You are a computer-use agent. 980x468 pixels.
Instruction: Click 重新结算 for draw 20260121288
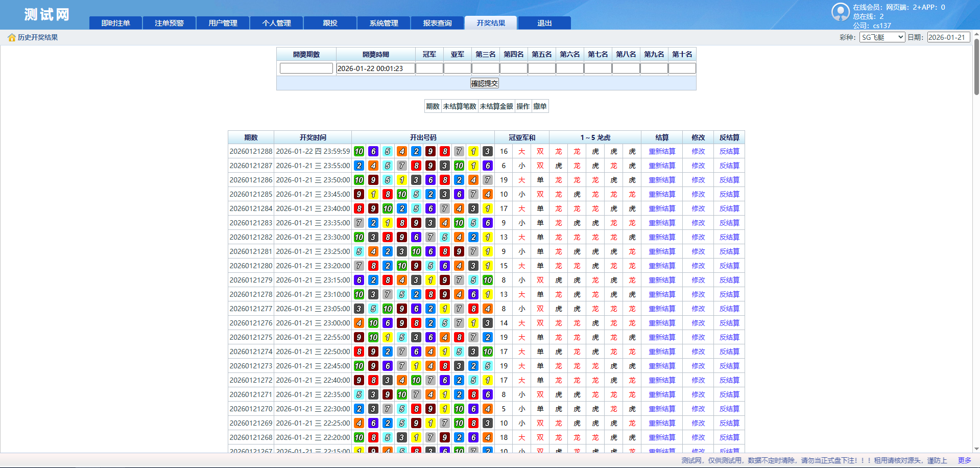point(662,151)
